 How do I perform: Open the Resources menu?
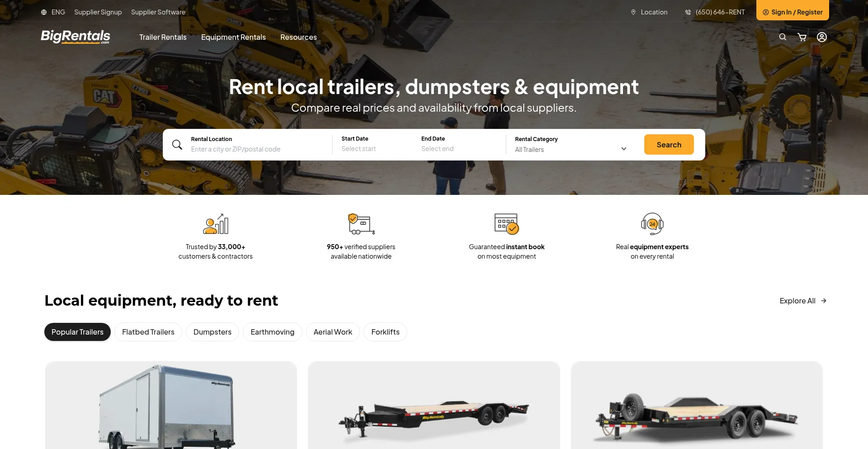[298, 37]
